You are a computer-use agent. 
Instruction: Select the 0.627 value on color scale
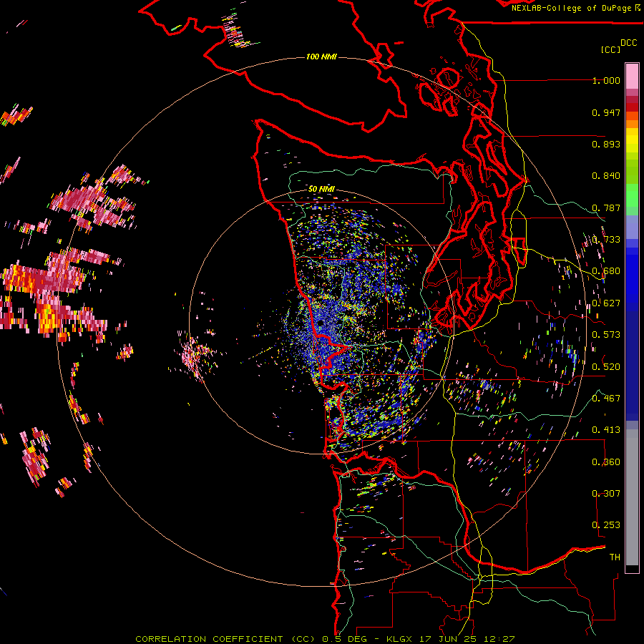[606, 303]
